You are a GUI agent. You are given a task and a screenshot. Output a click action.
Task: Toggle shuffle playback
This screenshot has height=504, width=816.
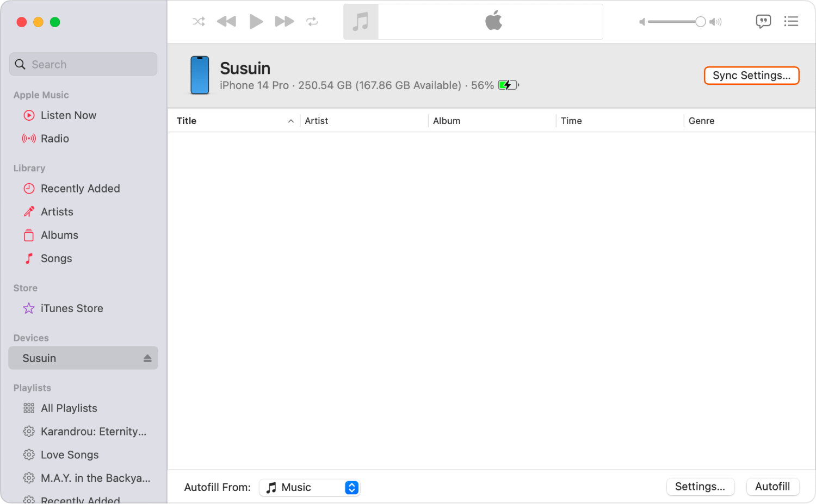click(199, 22)
